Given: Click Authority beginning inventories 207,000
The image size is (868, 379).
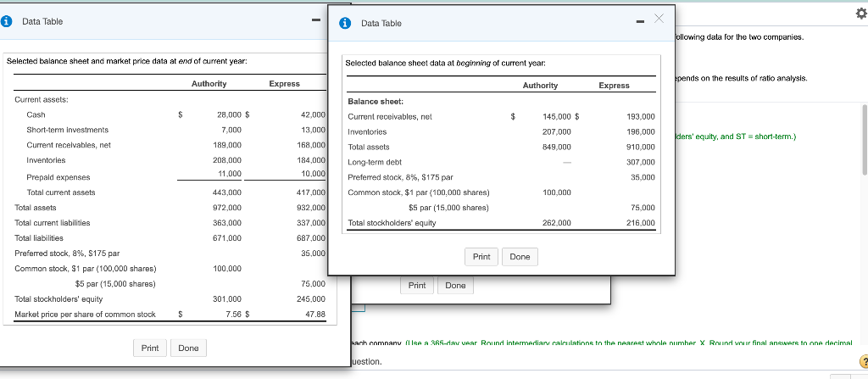Looking at the screenshot, I should [x=556, y=132].
